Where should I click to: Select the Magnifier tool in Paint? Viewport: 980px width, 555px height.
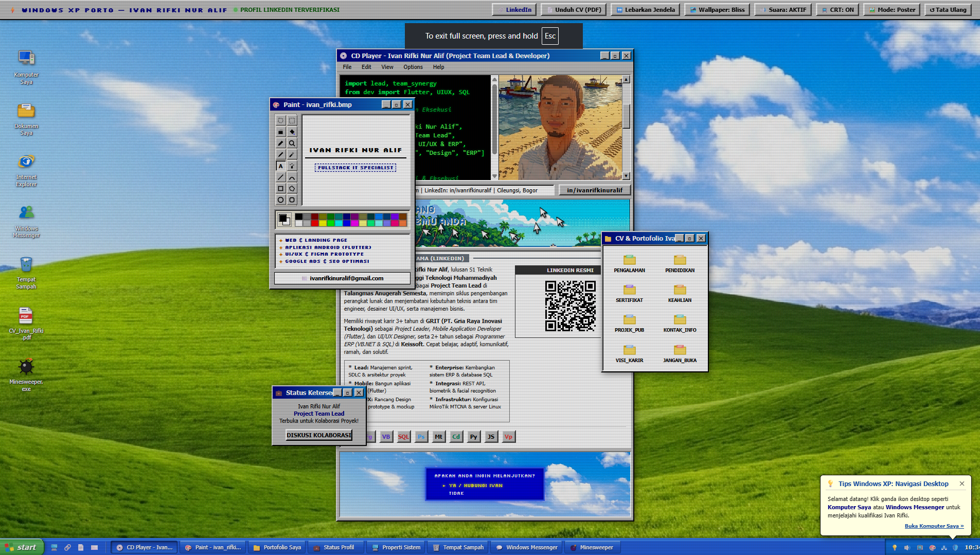coord(292,143)
